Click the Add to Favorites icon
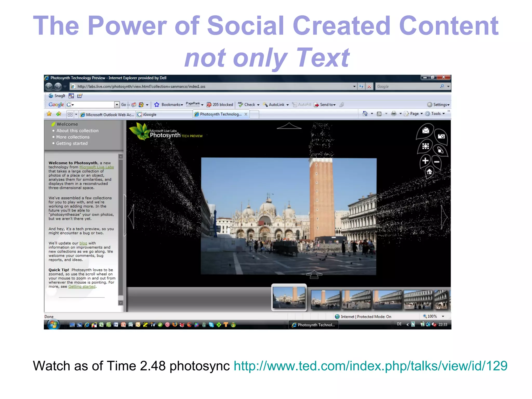 pos(59,114)
